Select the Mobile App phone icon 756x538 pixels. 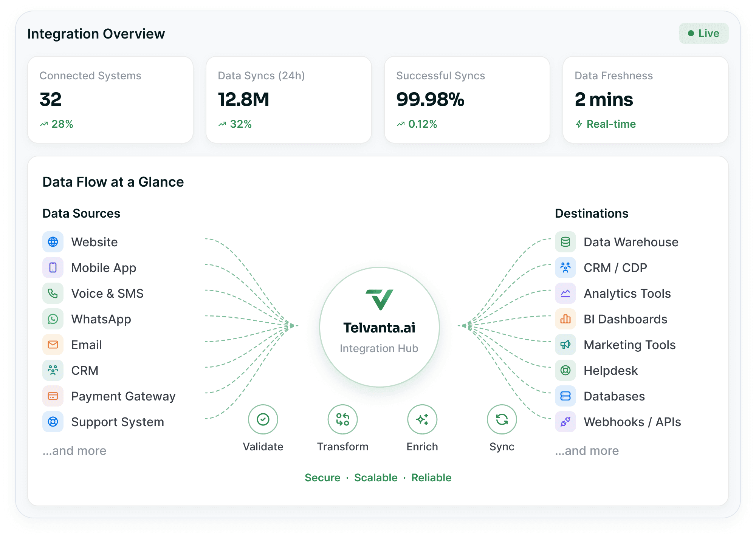[x=53, y=267]
